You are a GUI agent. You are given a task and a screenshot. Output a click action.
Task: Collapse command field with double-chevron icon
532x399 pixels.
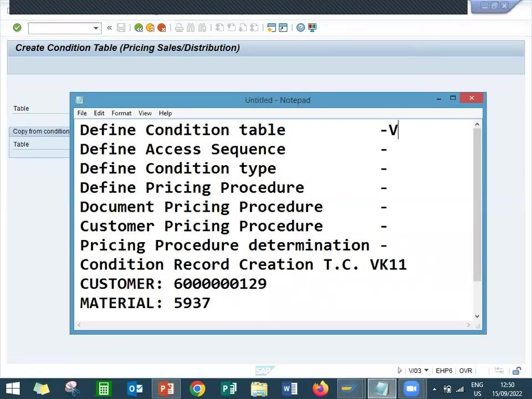point(109,28)
